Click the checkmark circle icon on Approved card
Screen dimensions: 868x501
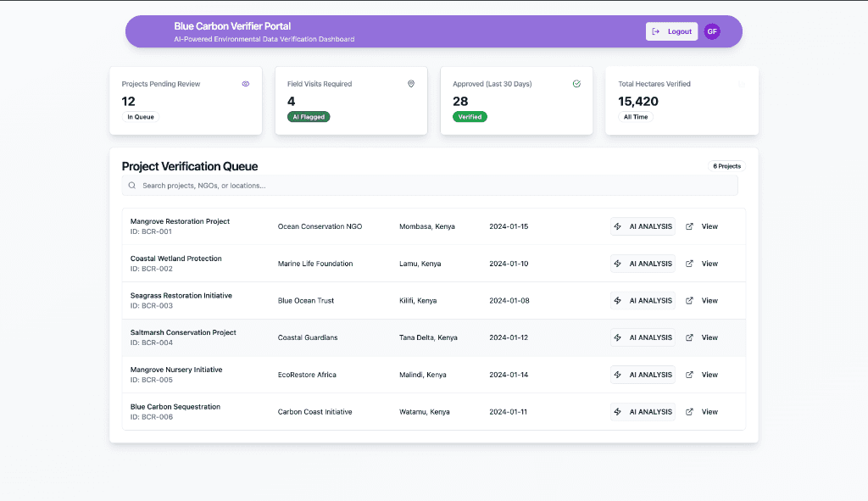(576, 84)
